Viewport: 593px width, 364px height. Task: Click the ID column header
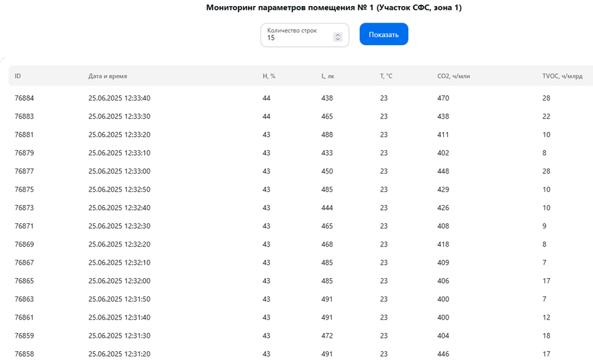click(x=18, y=76)
